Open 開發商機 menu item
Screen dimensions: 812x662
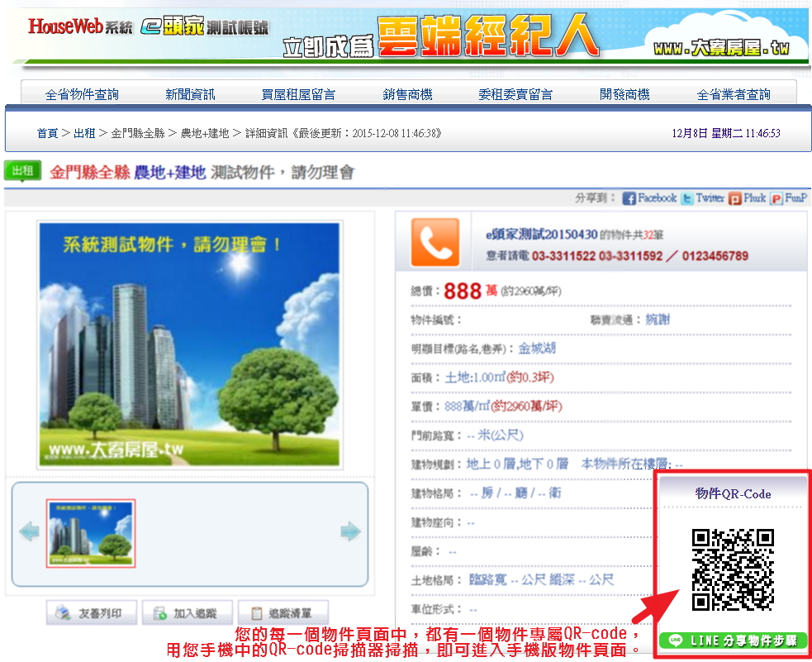click(624, 94)
